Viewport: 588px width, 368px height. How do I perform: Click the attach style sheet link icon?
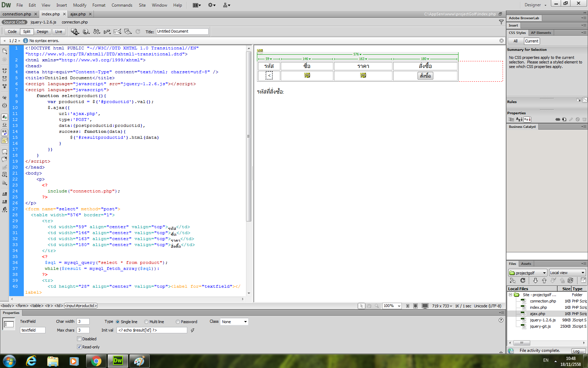tap(558, 120)
